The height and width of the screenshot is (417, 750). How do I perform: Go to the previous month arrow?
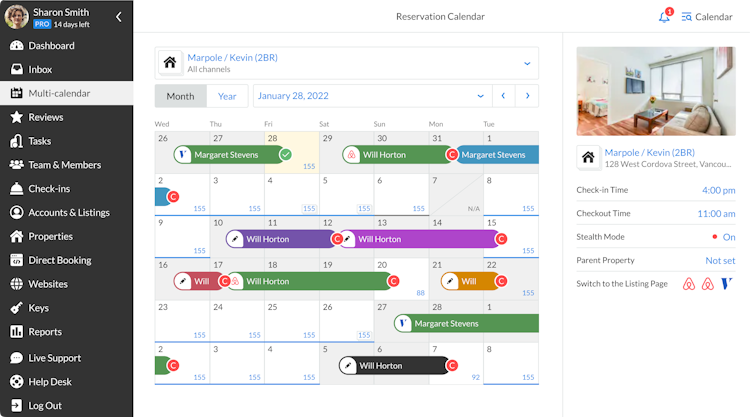[x=503, y=96]
